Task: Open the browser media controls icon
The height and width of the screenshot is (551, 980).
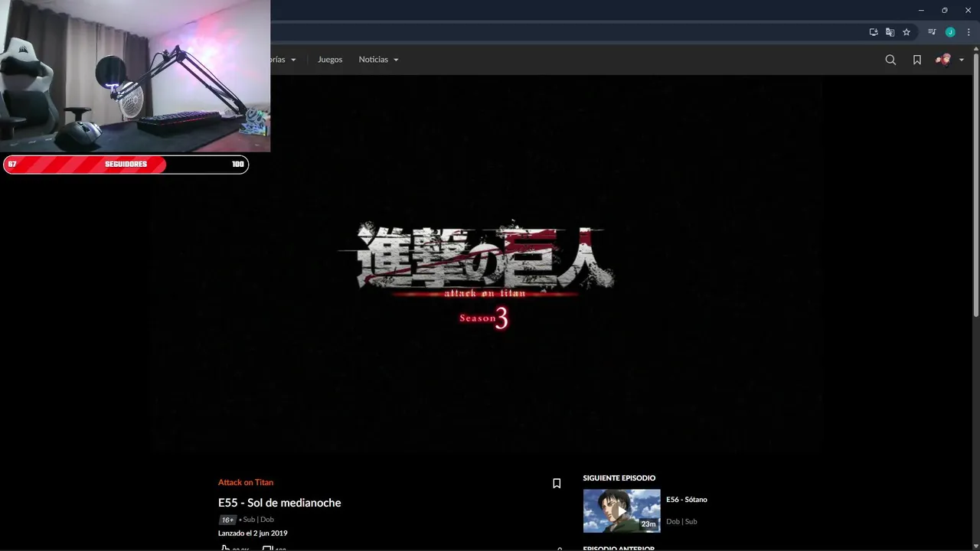Action: (932, 32)
